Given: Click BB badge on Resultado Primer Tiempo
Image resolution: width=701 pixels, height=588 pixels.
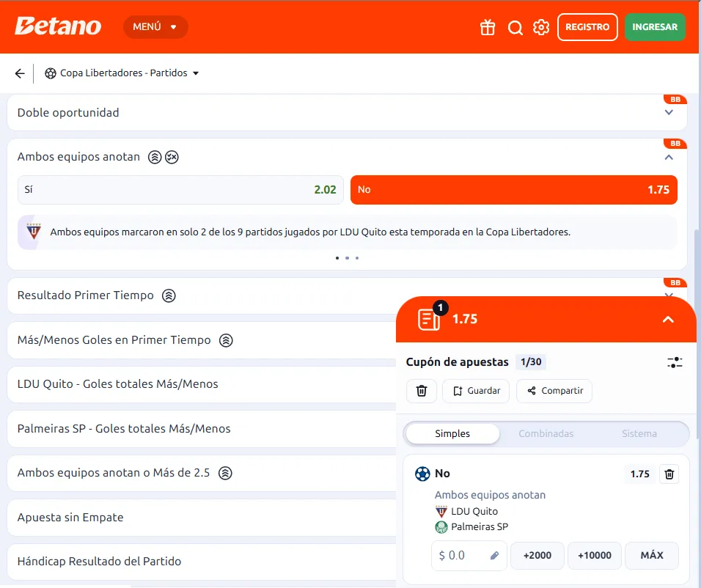Looking at the screenshot, I should click(675, 282).
